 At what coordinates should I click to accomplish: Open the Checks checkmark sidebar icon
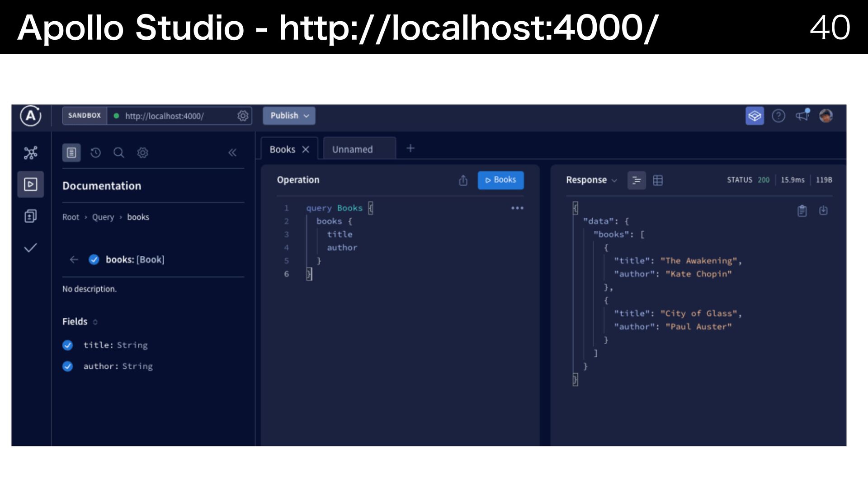(x=30, y=248)
